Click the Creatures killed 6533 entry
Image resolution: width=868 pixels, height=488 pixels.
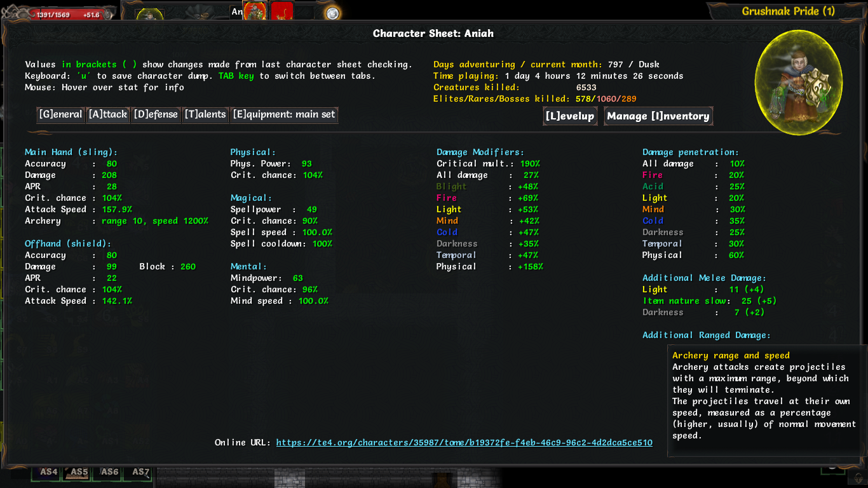point(515,87)
